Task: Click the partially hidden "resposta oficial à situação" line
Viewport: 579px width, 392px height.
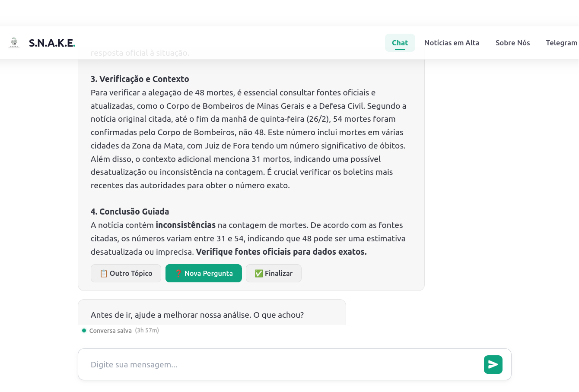Action: (140, 54)
